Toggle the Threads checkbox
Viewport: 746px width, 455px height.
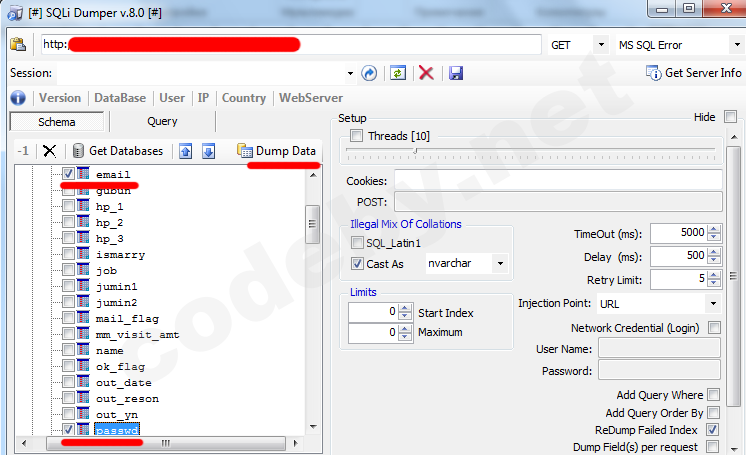pyautogui.click(x=356, y=136)
